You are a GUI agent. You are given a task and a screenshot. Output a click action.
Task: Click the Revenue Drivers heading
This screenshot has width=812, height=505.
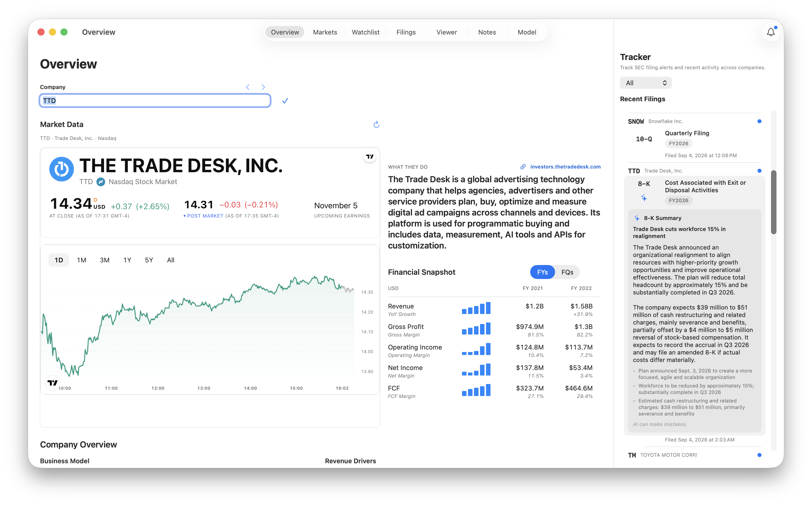click(x=350, y=461)
